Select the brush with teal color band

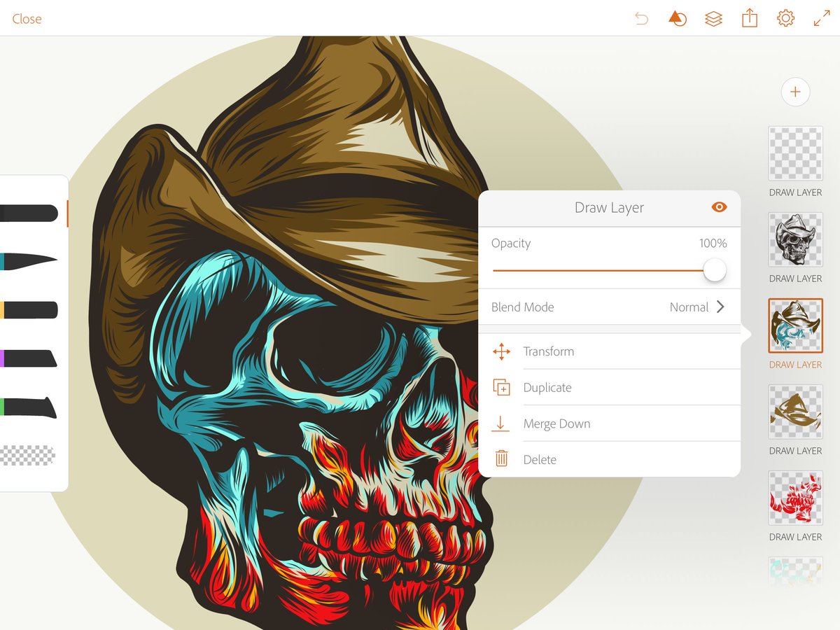[28, 261]
